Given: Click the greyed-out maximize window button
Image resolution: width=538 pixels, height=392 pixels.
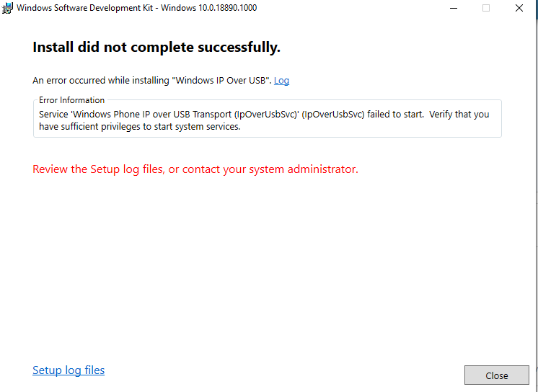Looking at the screenshot, I should point(486,8).
